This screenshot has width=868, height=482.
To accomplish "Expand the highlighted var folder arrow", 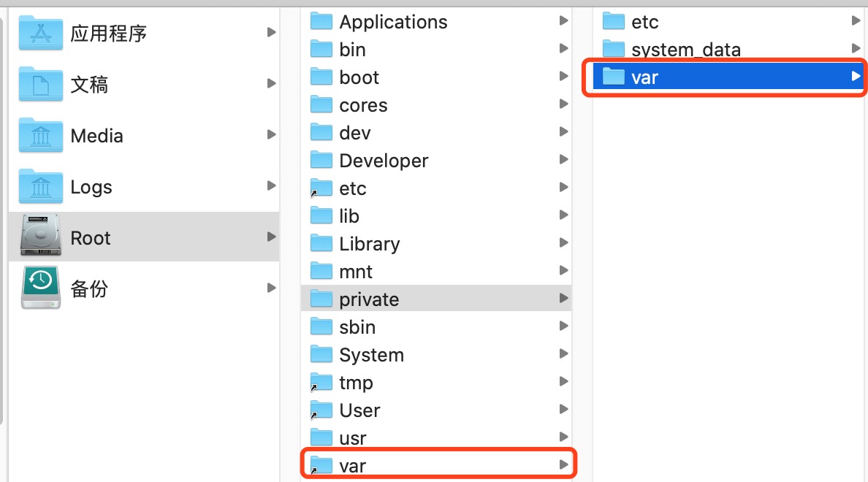I will point(856,77).
